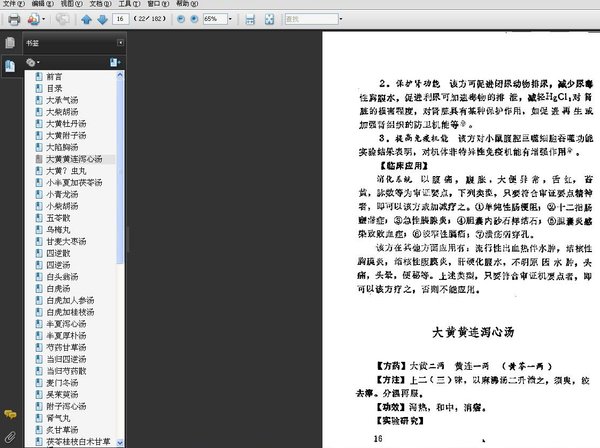Select the 白头翁汤 bookmark
This screenshot has height=448, width=600.
click(62, 277)
